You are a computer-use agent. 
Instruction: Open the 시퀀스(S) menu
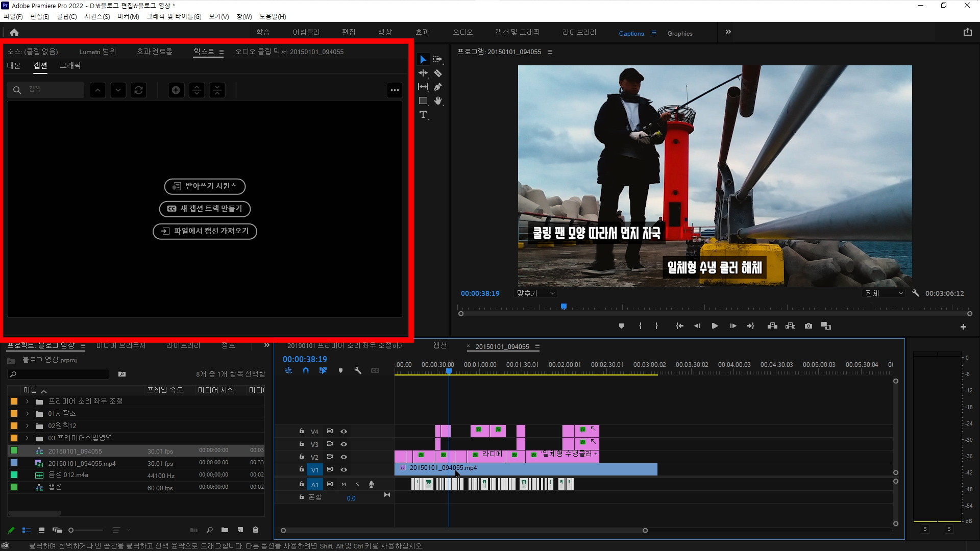tap(97, 17)
